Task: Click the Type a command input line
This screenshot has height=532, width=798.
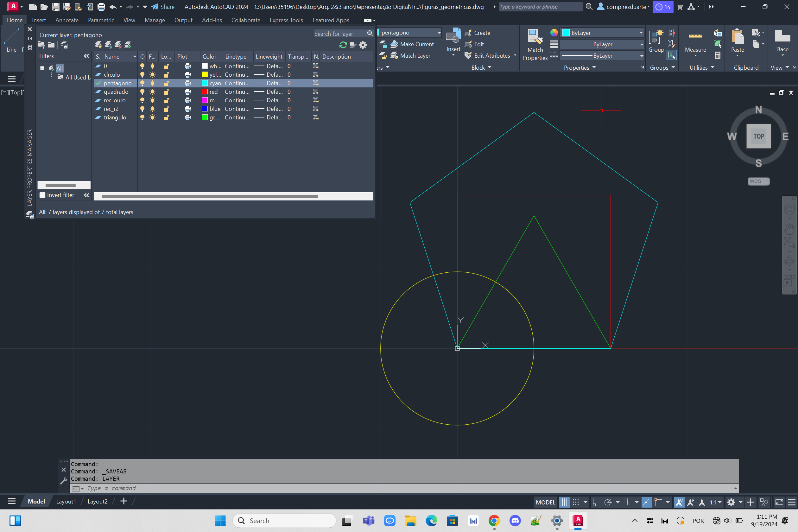Action: [404, 488]
